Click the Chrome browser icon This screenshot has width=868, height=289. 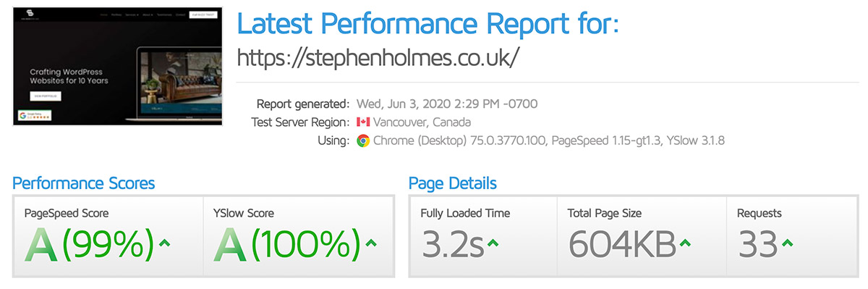(x=363, y=141)
